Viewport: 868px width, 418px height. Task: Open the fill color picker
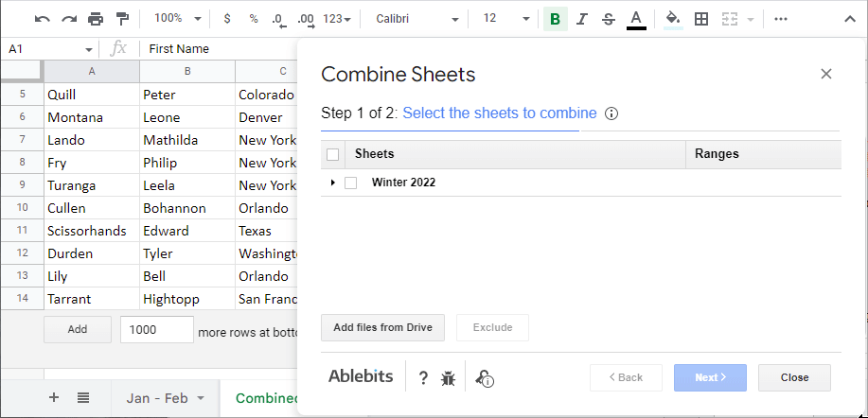pos(673,19)
